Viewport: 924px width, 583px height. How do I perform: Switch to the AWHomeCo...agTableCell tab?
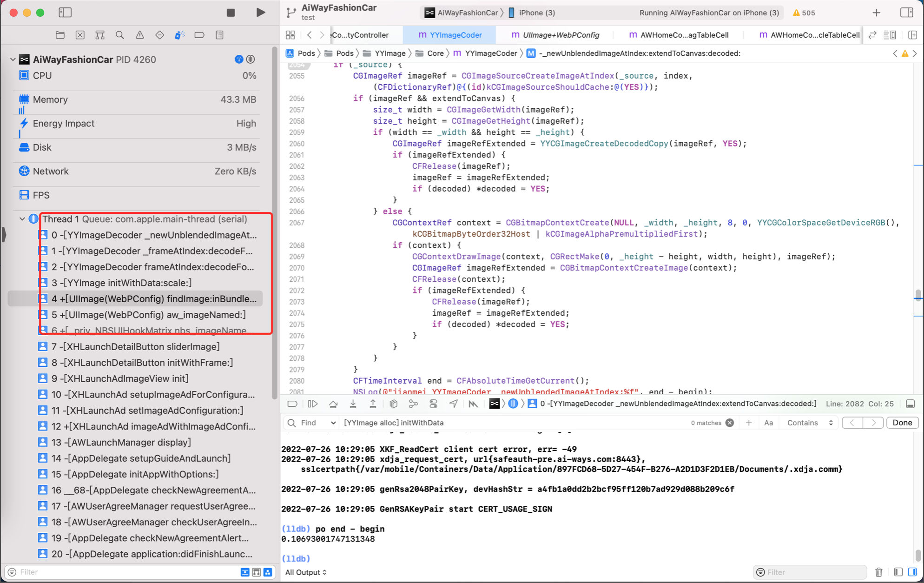click(679, 35)
